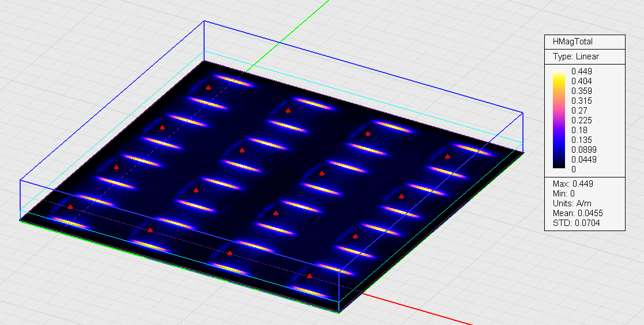Screen dimensions: 644x325
Task: Click the 0.359 scale label
Action: pyautogui.click(x=582, y=91)
